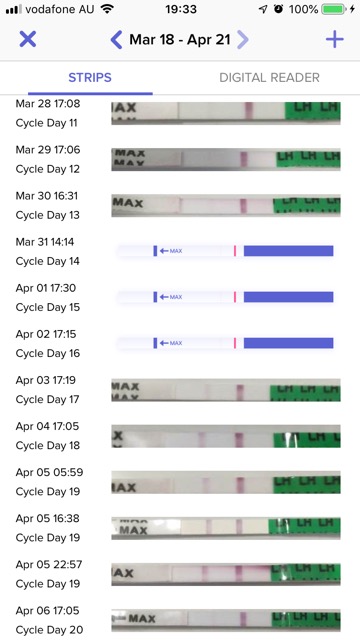Viewport: 360px width, 640px height.
Task: Open the Mar 28 17:08 strip photo
Action: coord(226,113)
